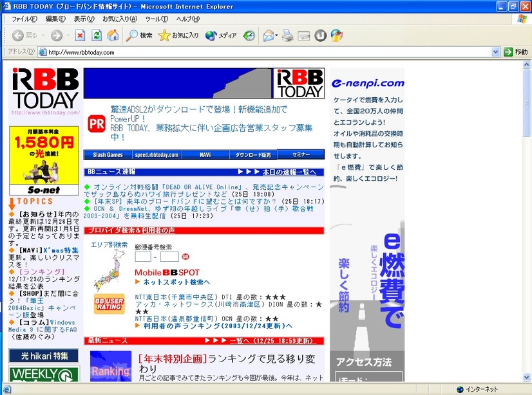
Task: Open the X'mas特集 topic link
Action: (x=61, y=250)
